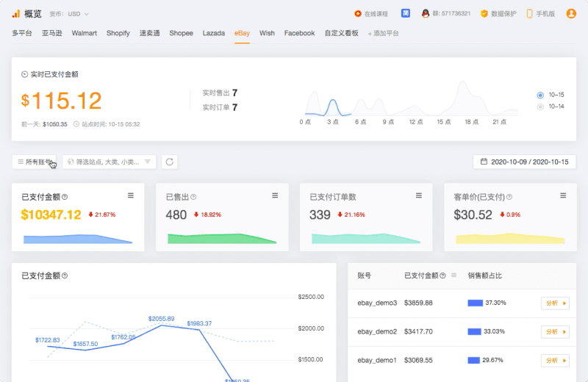Select the 10-15 radio button
588x382 pixels.
pos(541,95)
